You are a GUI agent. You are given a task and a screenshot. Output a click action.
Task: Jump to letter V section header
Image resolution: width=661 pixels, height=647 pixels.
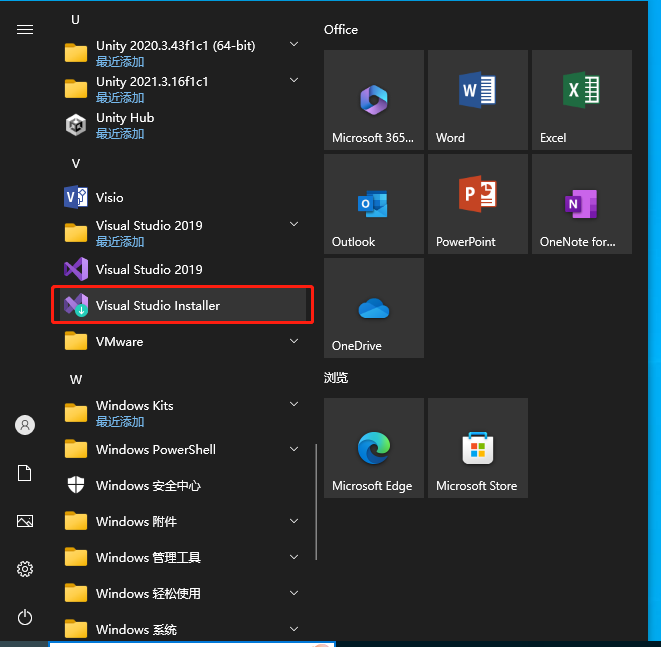click(x=76, y=164)
